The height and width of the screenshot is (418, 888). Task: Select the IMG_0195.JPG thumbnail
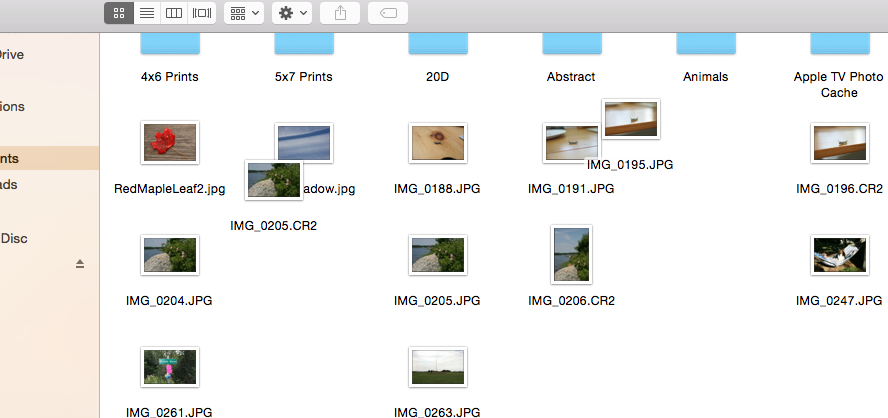[x=631, y=119]
